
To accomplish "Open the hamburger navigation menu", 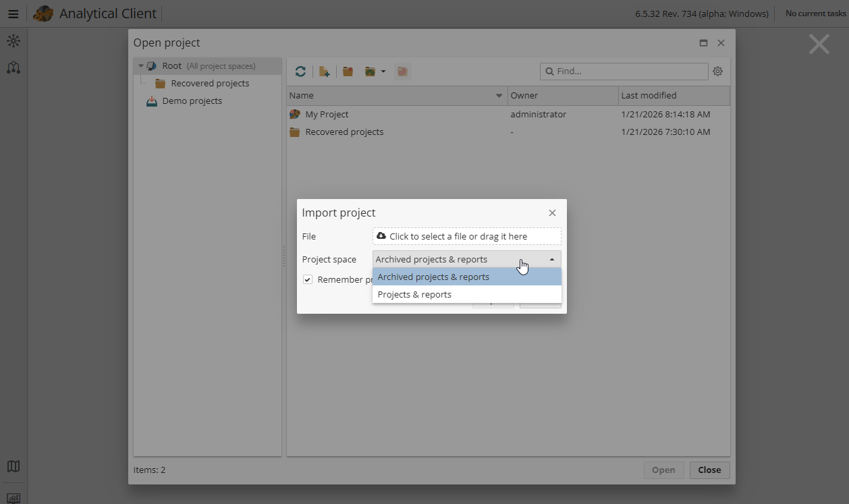I will pos(13,13).
